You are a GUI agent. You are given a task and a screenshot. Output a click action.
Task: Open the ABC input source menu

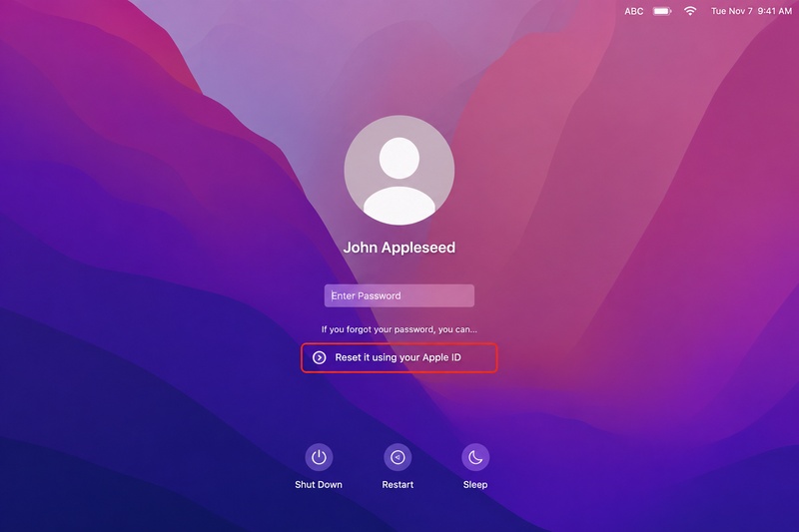(634, 11)
